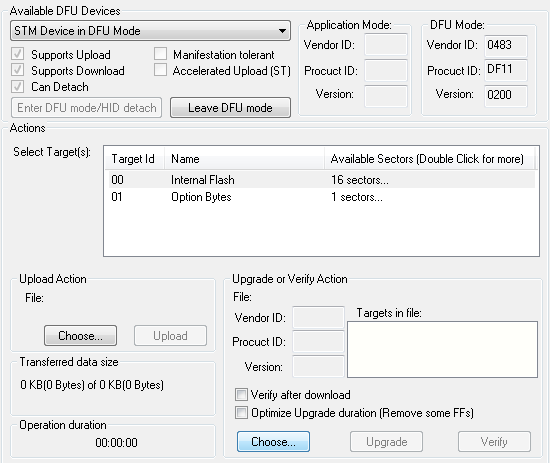The image size is (550, 463).
Task: Click the Target Id column header
Action: (x=135, y=159)
